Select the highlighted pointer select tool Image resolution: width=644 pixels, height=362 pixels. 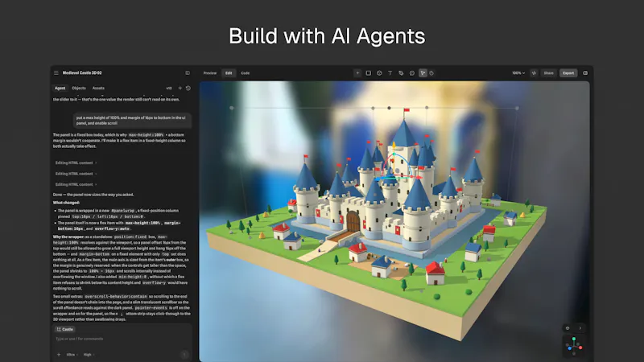tap(423, 73)
